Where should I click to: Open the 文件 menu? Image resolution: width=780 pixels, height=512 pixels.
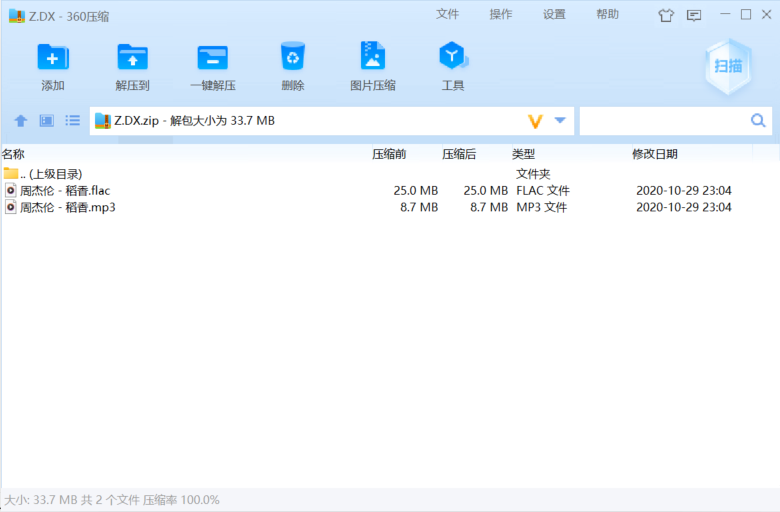[x=447, y=14]
